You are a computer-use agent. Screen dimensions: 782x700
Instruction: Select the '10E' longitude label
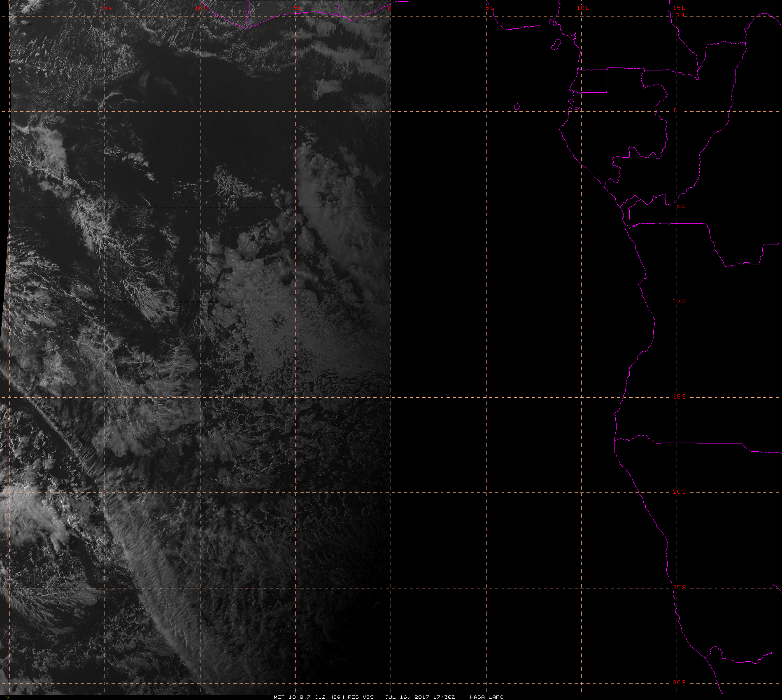[583, 8]
